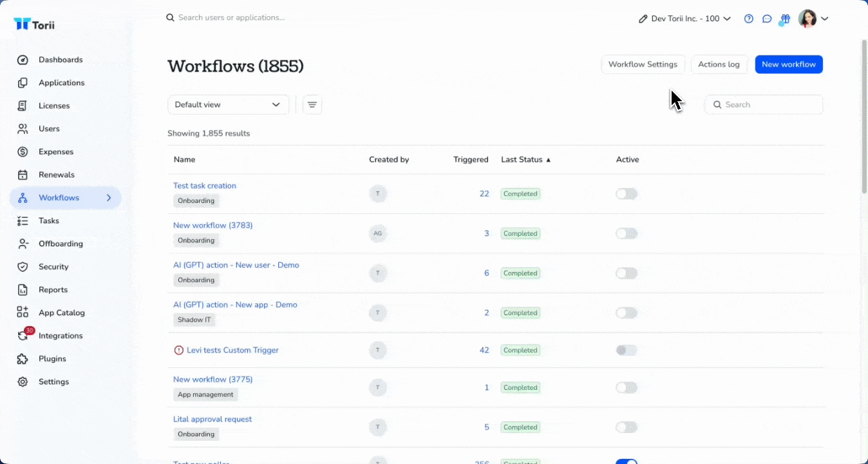Click the Torii logo
This screenshot has height=464, width=868.
point(34,24)
